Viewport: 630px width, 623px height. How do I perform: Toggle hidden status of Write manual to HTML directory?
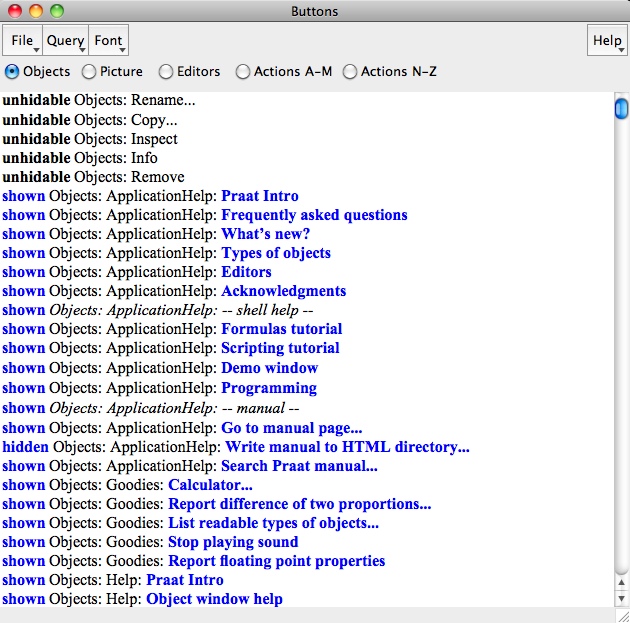[x=24, y=447]
